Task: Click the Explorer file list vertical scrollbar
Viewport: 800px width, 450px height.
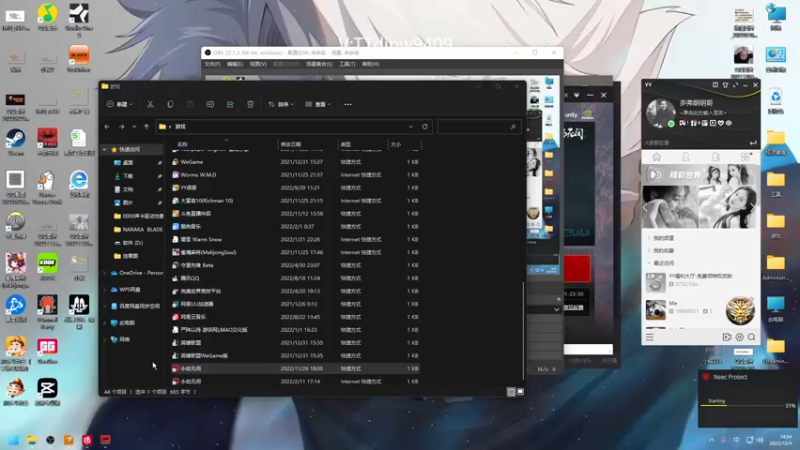Action: [523, 329]
